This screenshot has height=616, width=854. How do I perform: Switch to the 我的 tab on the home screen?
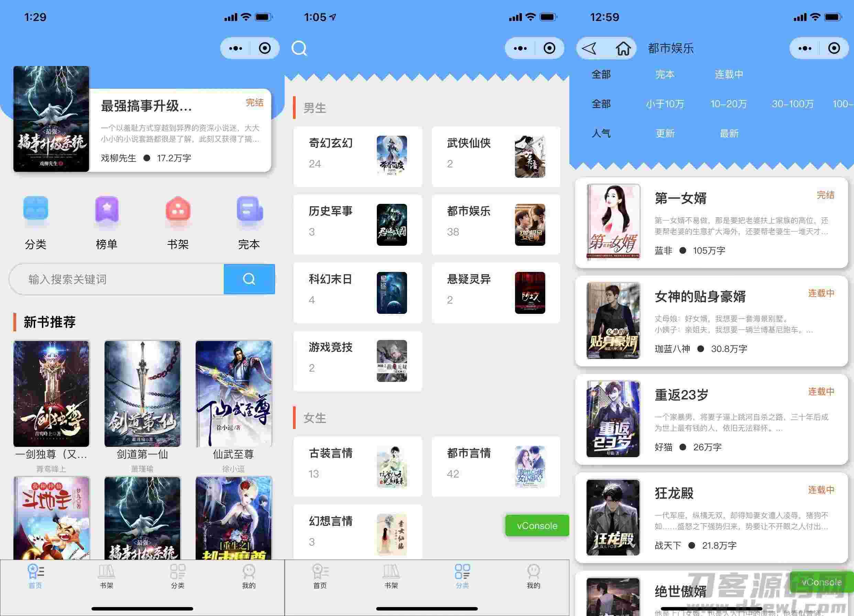tap(249, 576)
